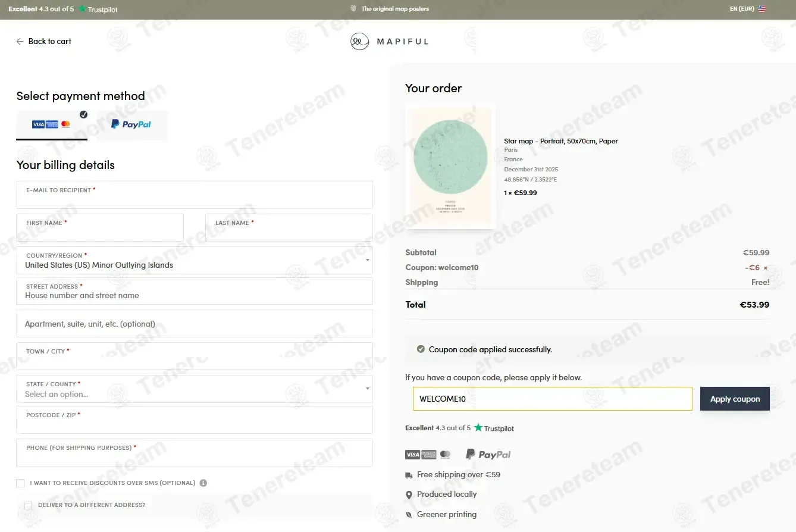This screenshot has height=532, width=796.
Task: Click the info icon beside SMS discounts option
Action: click(x=203, y=483)
